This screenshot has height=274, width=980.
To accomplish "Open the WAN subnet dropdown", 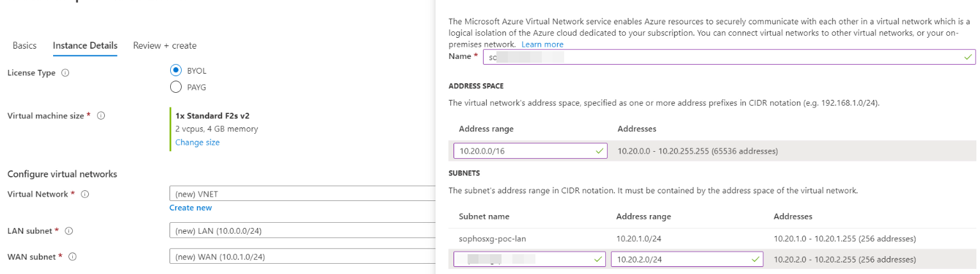I will click(301, 257).
